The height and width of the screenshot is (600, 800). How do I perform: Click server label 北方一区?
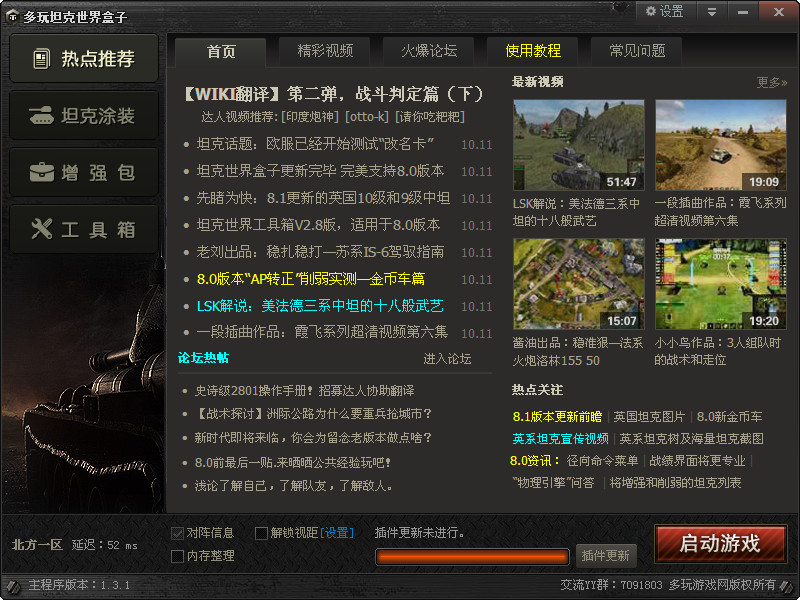coord(37,545)
